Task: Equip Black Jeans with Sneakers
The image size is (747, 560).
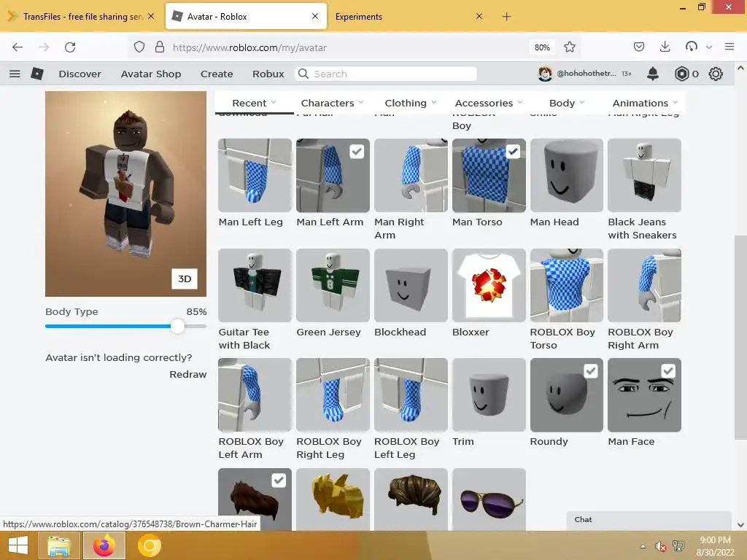Action: pos(644,175)
